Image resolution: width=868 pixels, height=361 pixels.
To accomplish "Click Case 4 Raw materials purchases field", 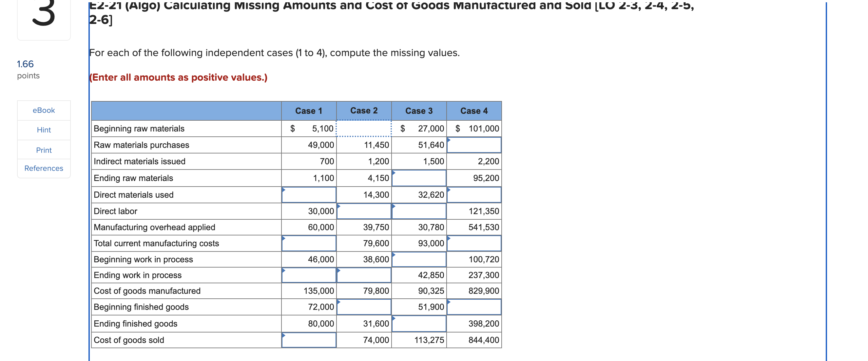I will coord(474,145).
